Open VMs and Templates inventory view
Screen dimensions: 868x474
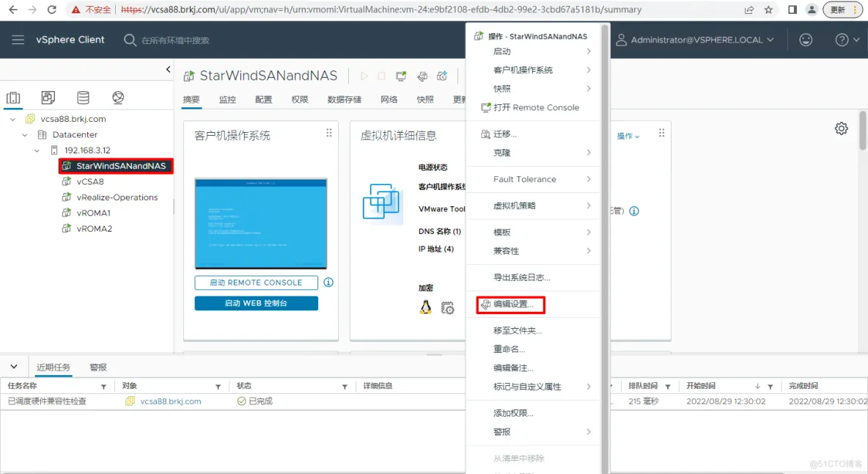pos(48,98)
